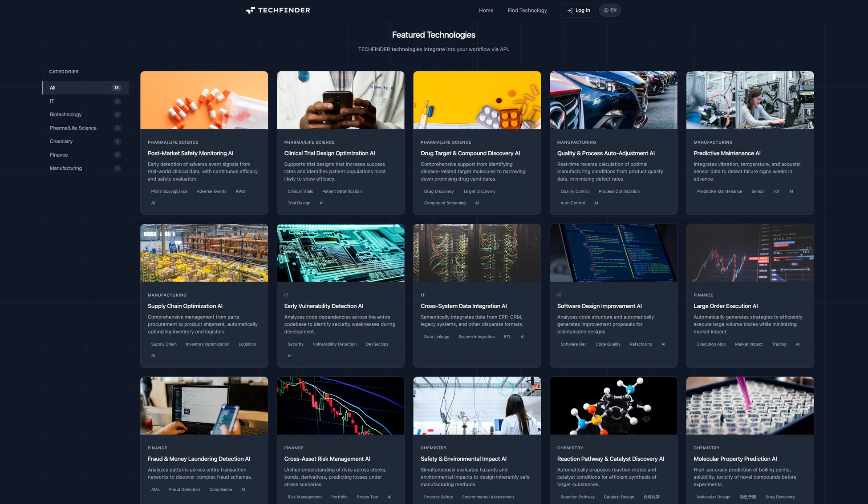
Task: Click the Log In button
Action: [578, 10]
